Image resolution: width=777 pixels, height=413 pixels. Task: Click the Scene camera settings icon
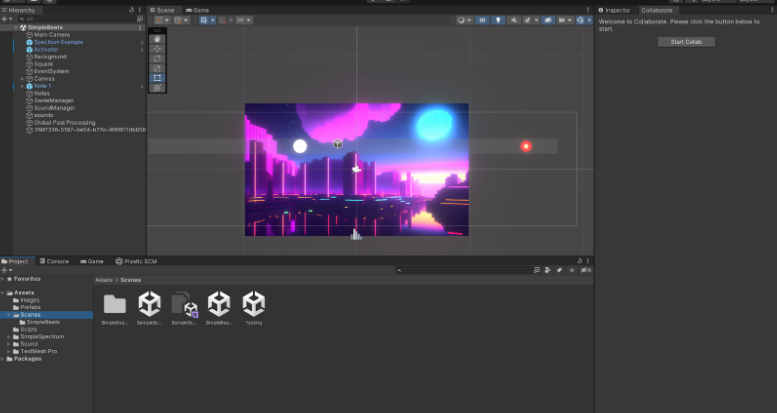tap(561, 20)
